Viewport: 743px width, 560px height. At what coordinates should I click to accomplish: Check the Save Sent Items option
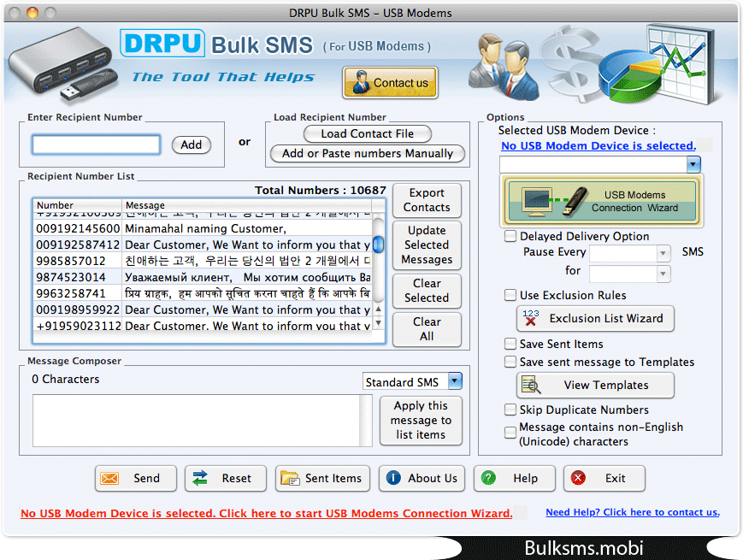510,344
